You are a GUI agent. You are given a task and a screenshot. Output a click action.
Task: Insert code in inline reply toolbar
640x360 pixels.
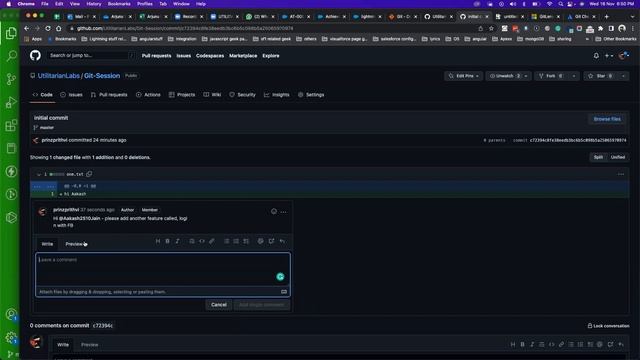[x=202, y=241]
